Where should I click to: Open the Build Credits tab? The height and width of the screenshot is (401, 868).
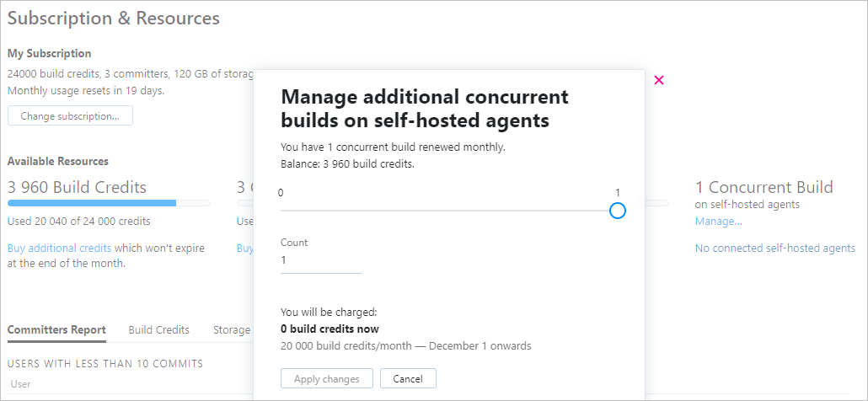point(158,330)
